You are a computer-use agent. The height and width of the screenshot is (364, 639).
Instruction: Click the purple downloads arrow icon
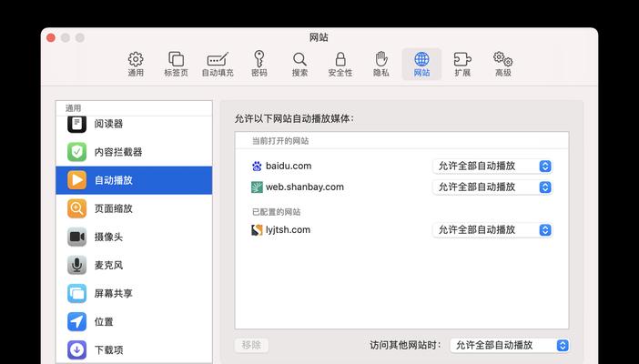coord(77,349)
